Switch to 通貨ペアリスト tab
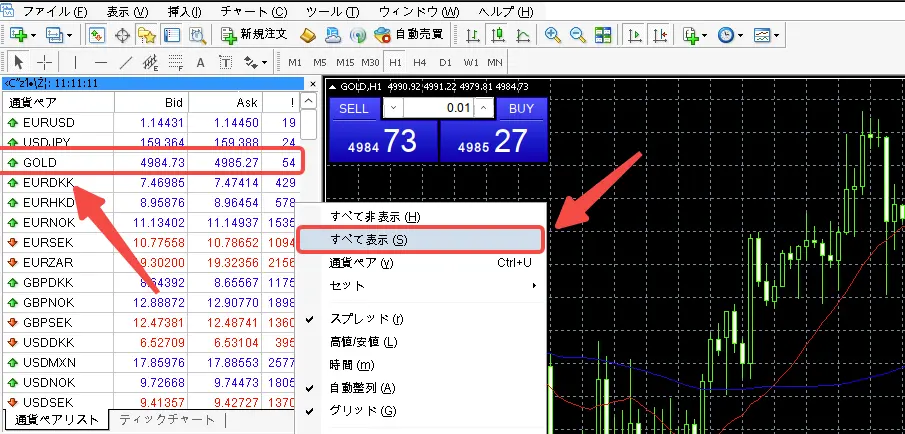The image size is (905, 434). pos(57,420)
